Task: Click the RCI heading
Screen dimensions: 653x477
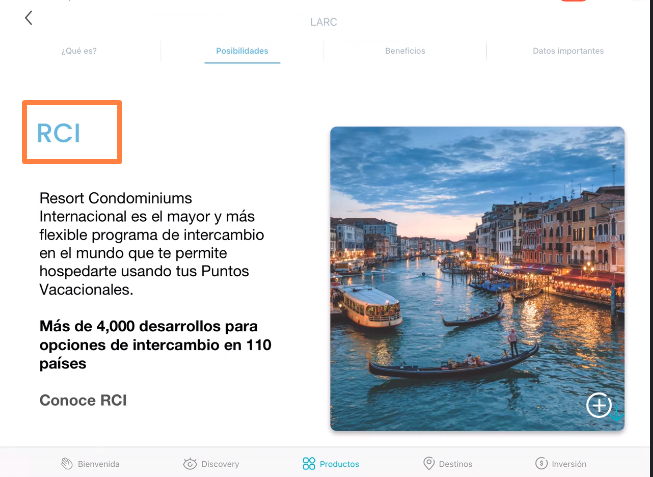Action: [x=58, y=133]
